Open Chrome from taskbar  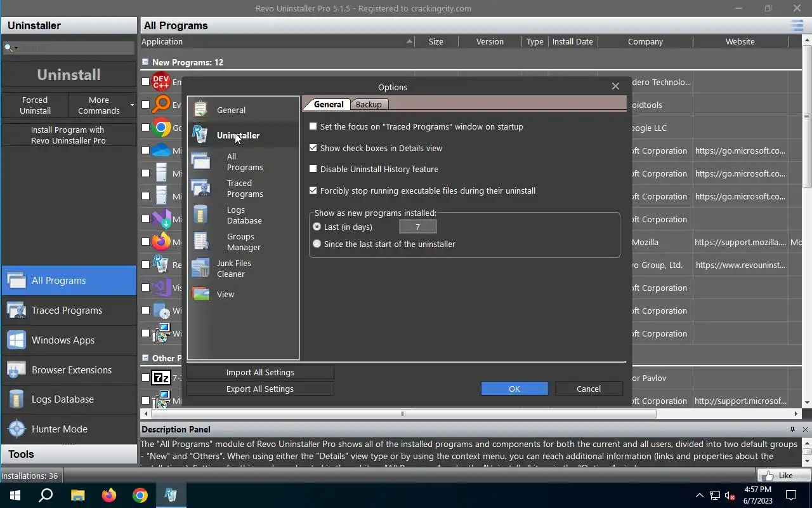click(x=140, y=495)
